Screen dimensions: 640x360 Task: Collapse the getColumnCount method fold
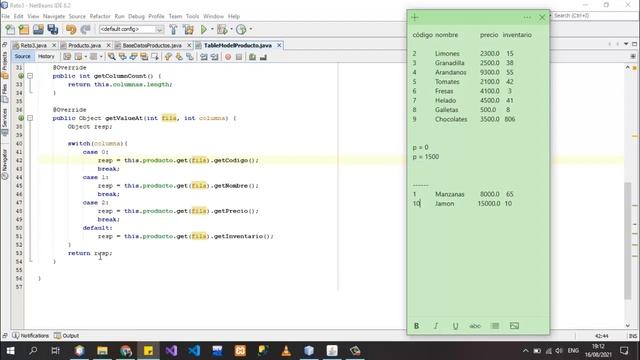(30, 76)
